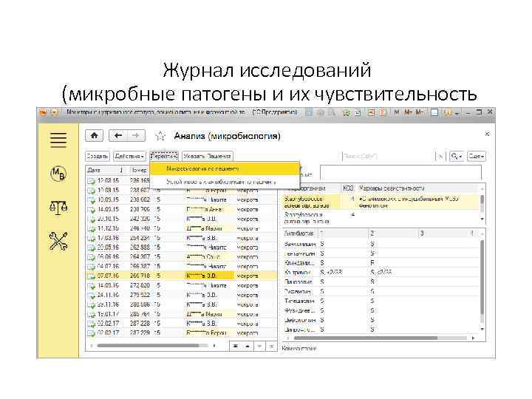532x399 pixels.
Task: Open the magnifier search options dropdown
Action: tap(457, 156)
